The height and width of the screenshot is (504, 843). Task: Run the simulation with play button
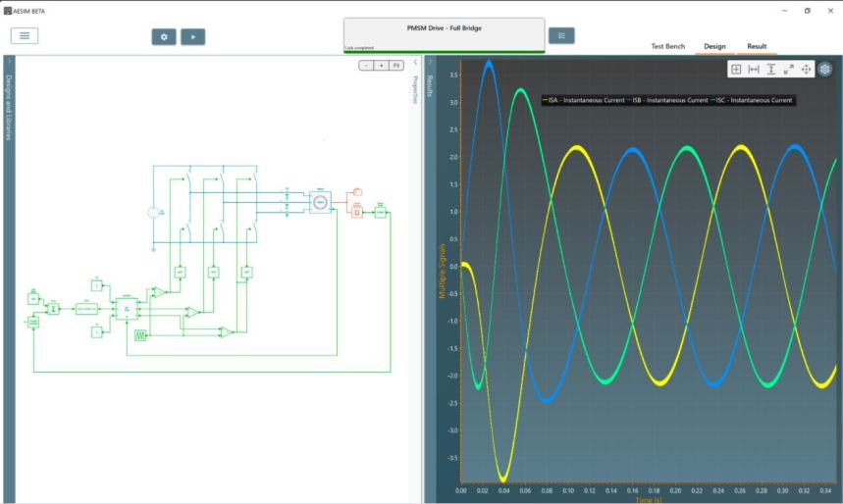coord(192,36)
